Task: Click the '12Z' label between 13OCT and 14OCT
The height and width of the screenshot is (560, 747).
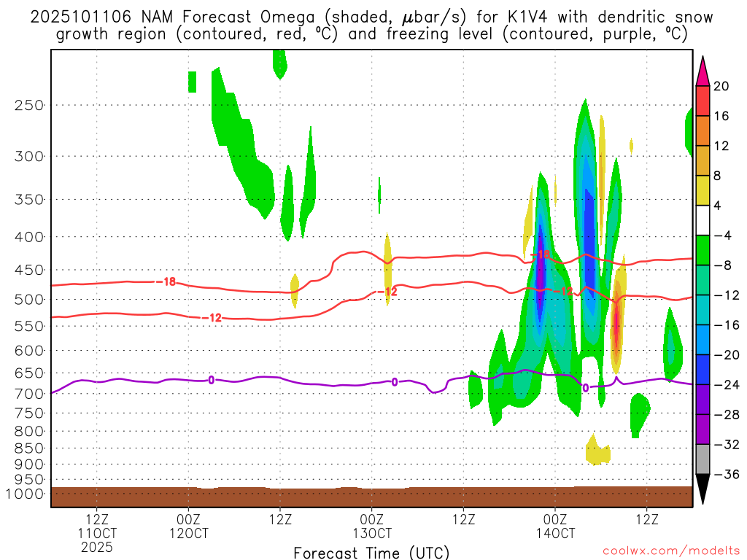Action: click(463, 519)
